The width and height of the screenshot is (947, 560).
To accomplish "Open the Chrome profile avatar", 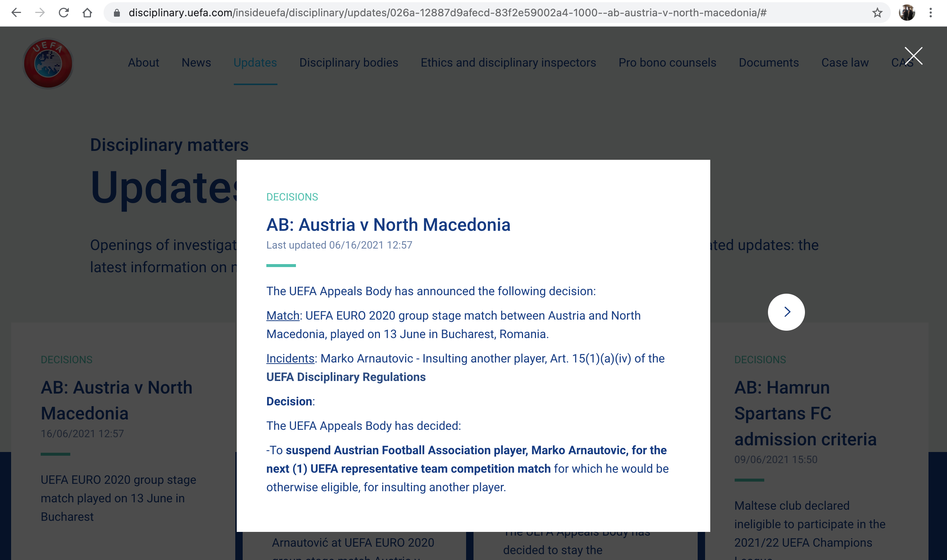I will click(907, 13).
